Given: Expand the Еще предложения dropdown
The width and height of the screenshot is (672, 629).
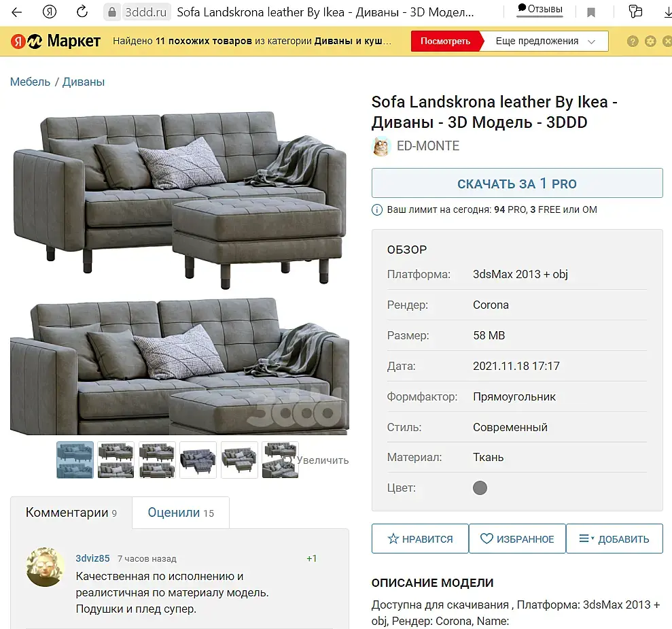Looking at the screenshot, I should [x=545, y=41].
